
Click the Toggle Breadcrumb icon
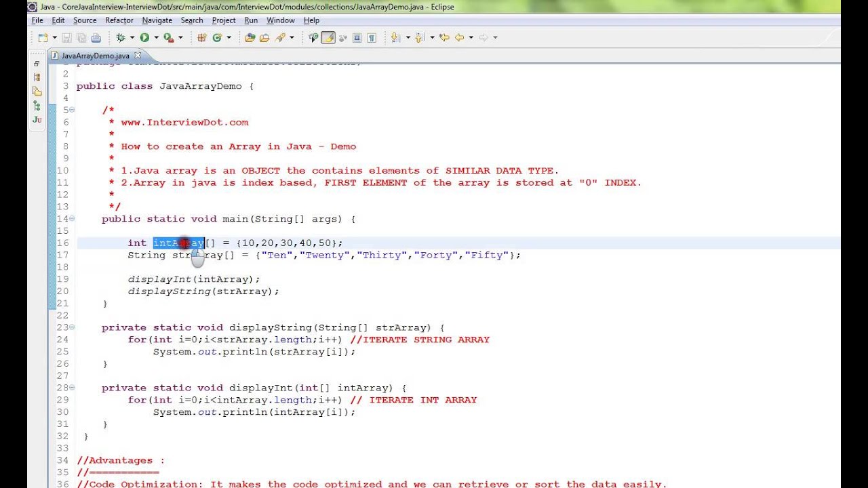[x=313, y=38]
